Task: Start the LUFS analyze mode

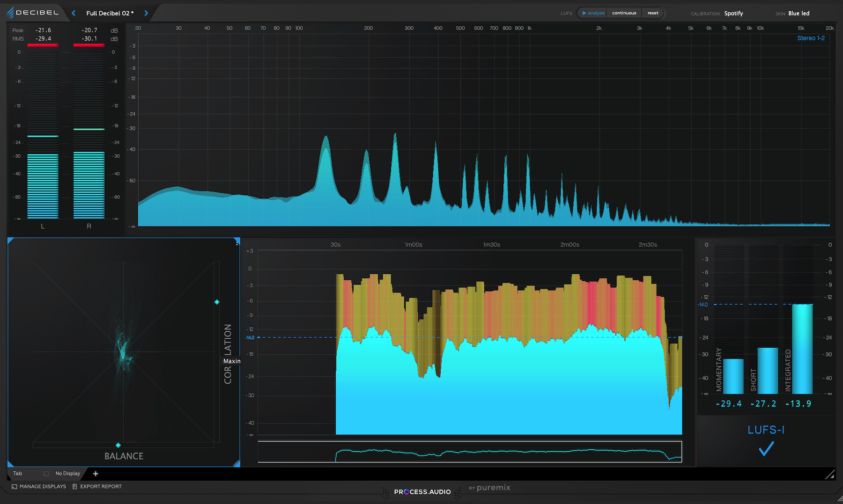Action: pos(593,13)
